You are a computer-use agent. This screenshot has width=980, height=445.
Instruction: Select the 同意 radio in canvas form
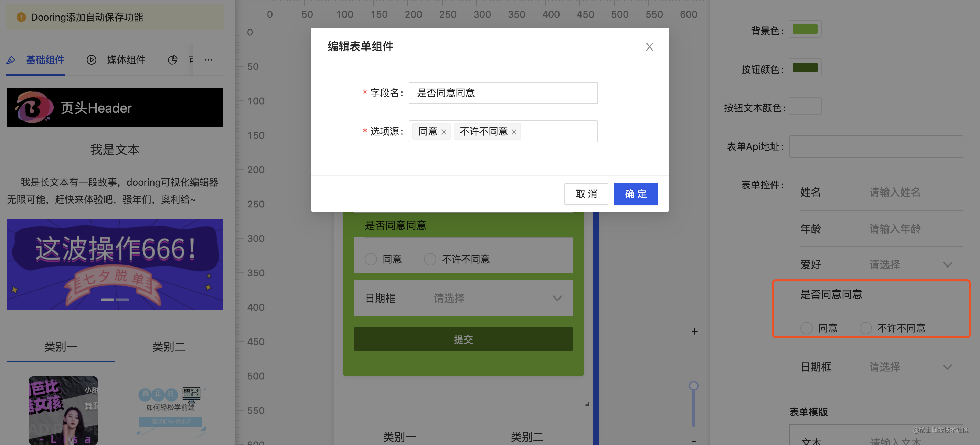(x=371, y=259)
